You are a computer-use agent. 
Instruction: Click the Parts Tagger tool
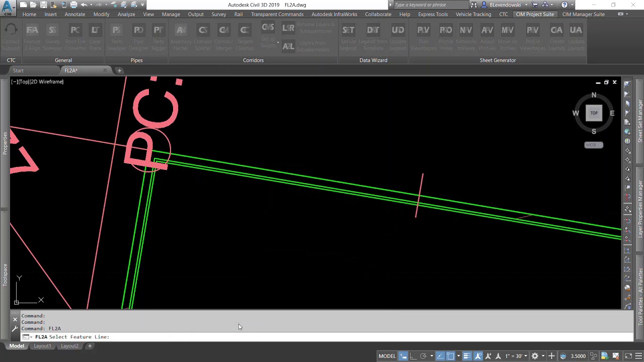coord(158,38)
